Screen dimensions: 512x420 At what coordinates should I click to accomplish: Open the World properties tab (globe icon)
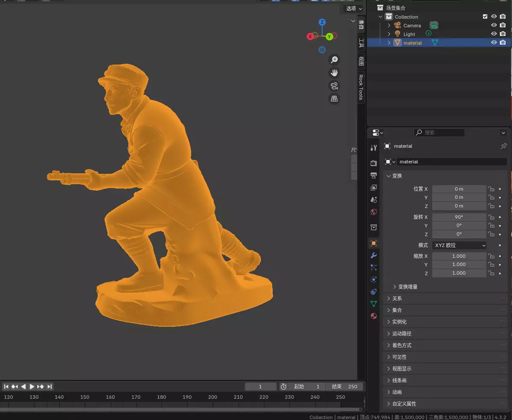(x=374, y=212)
